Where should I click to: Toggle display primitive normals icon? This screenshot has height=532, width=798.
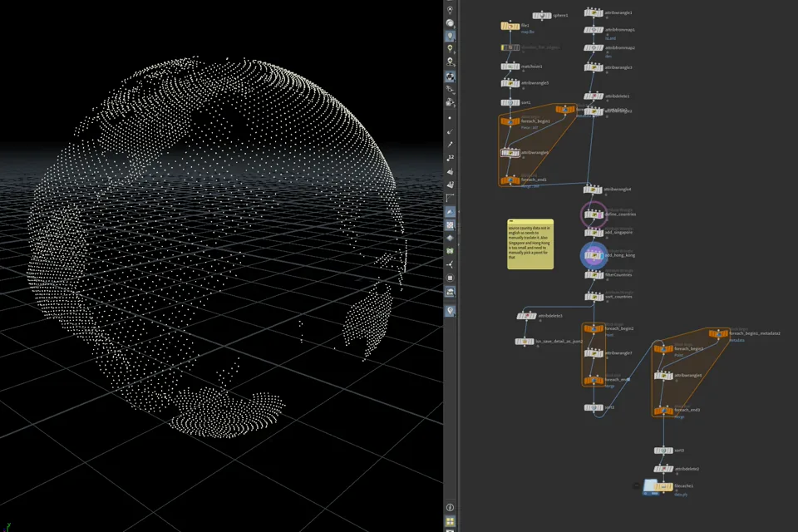pyautogui.click(x=450, y=171)
